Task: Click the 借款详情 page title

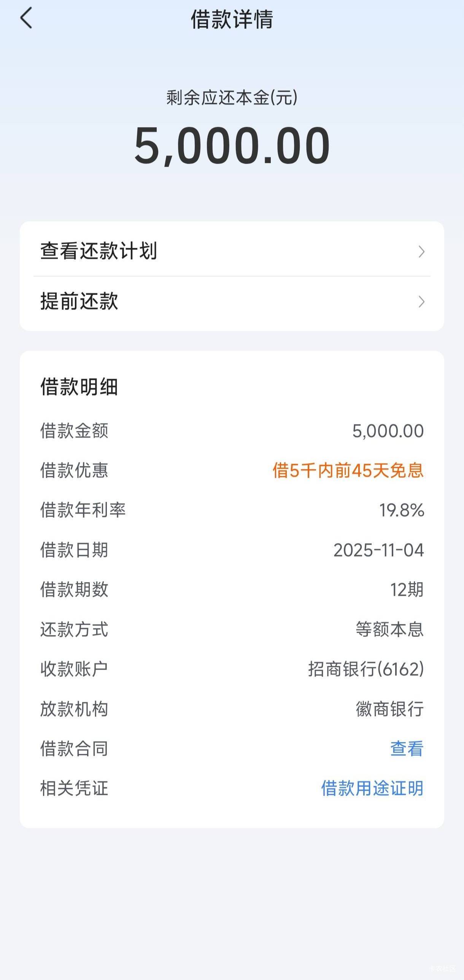Action: coord(232,19)
